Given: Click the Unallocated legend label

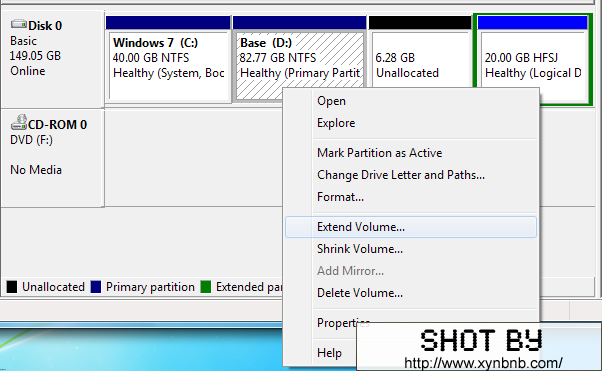Looking at the screenshot, I should (53, 287).
